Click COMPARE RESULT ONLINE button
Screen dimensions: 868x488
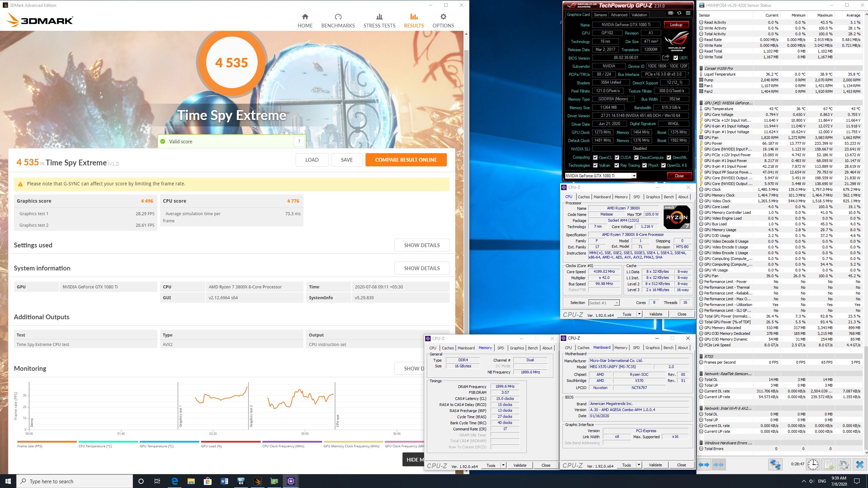pyautogui.click(x=406, y=160)
